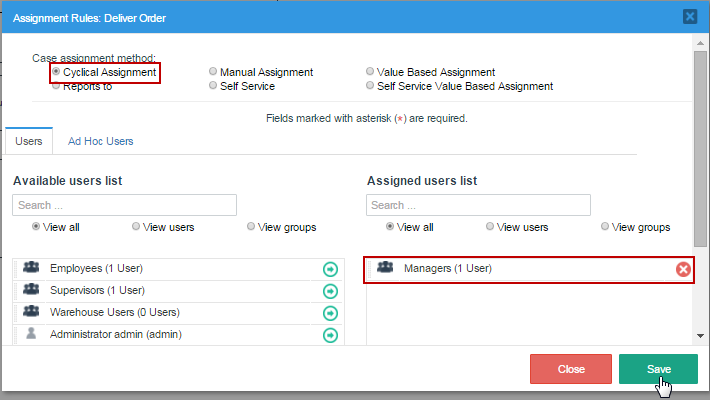710x400 pixels.
Task: Click the Managers group icon
Action: coord(385,268)
